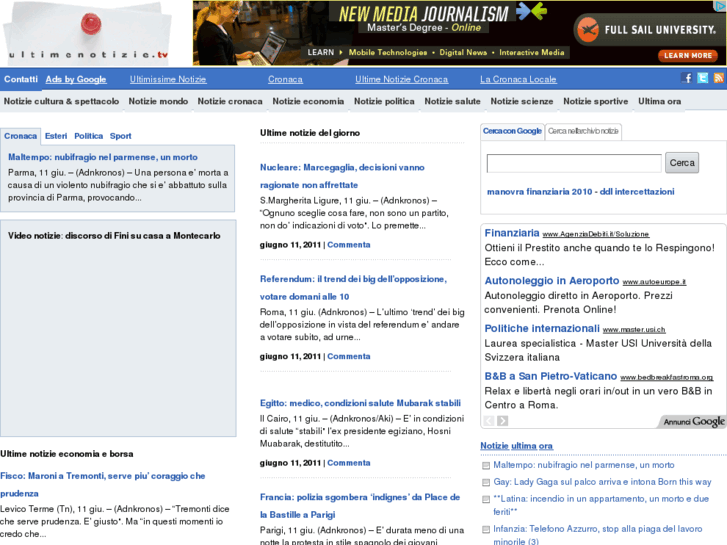Click the icon beside Lady Gaga headline

486,483
